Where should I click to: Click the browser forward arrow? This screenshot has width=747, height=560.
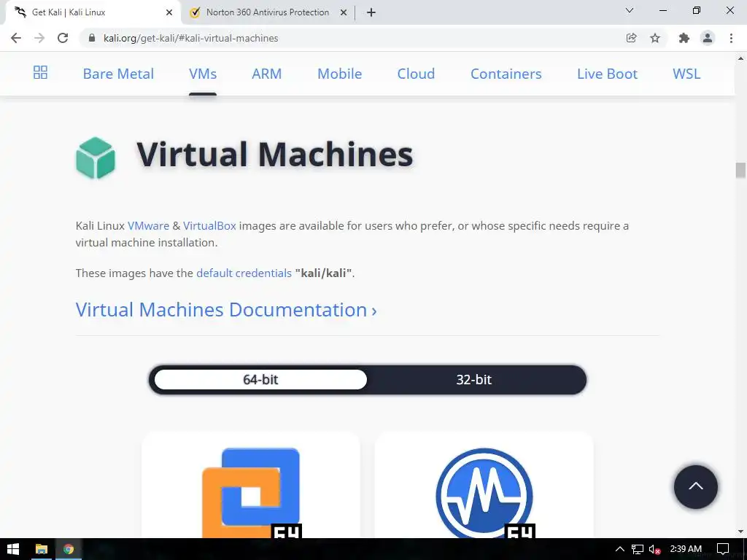tap(39, 38)
